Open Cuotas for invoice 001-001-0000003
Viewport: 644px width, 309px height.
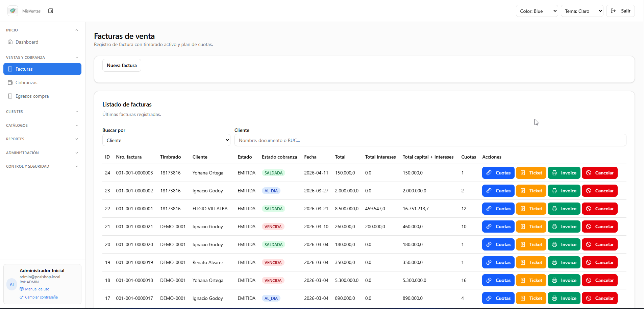point(498,173)
